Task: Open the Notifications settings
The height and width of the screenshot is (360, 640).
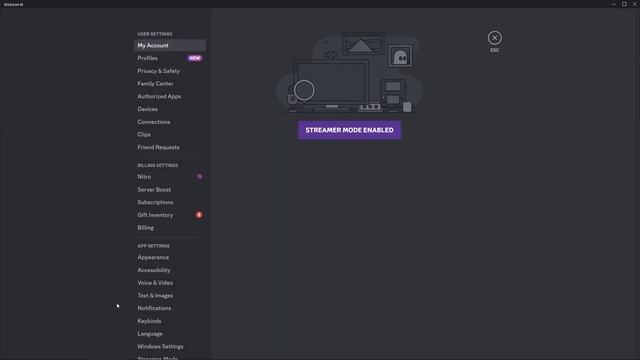Action: coord(170,308)
